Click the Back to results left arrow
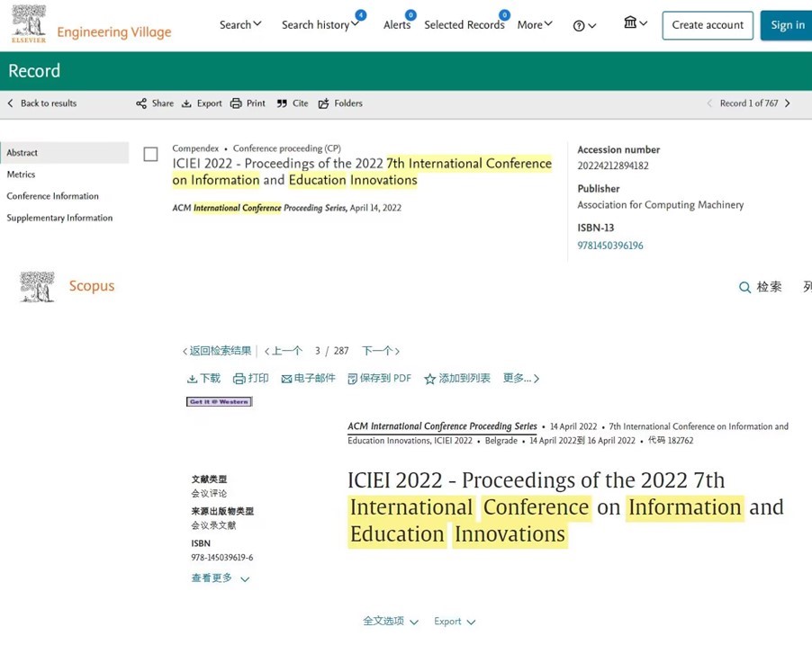The height and width of the screenshot is (645, 812). [x=11, y=103]
